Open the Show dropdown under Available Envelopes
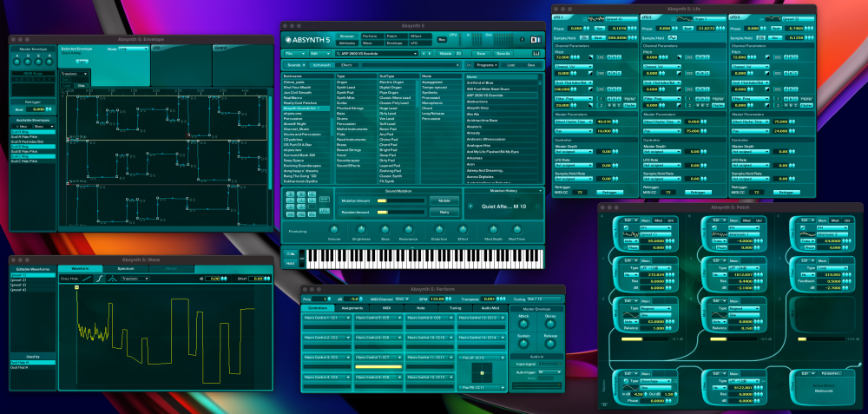The height and width of the screenshot is (414, 868). tap(43, 126)
